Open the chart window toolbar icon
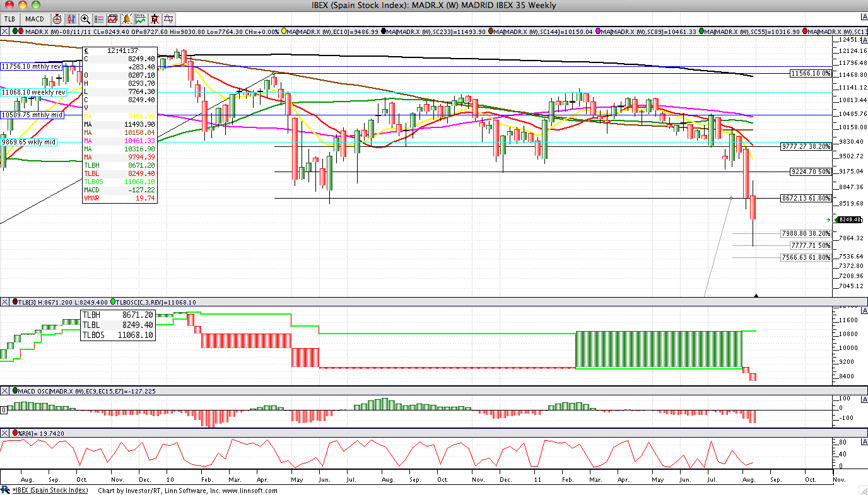 [x=112, y=19]
